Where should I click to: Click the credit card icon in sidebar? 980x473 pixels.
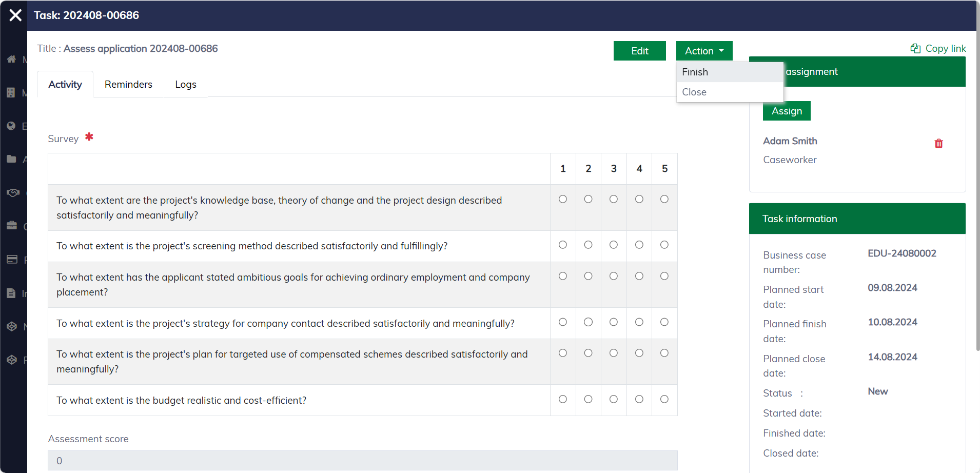[12, 260]
